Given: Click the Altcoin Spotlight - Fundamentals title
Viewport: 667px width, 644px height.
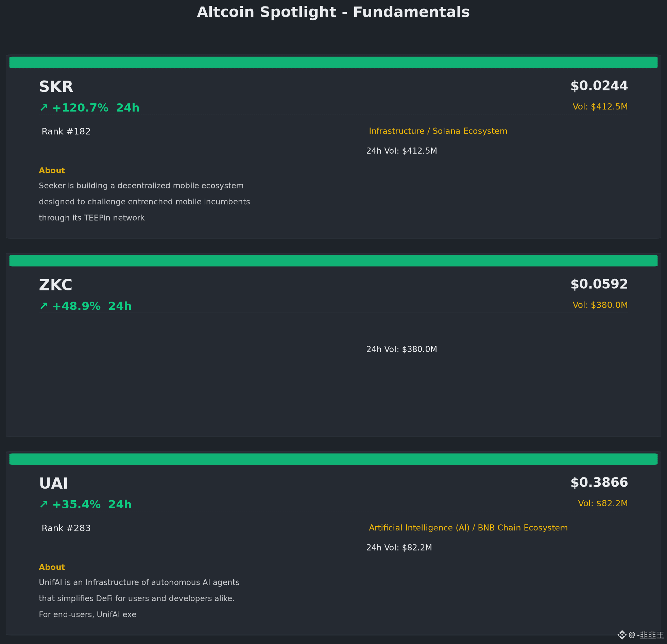Looking at the screenshot, I should point(333,12).
